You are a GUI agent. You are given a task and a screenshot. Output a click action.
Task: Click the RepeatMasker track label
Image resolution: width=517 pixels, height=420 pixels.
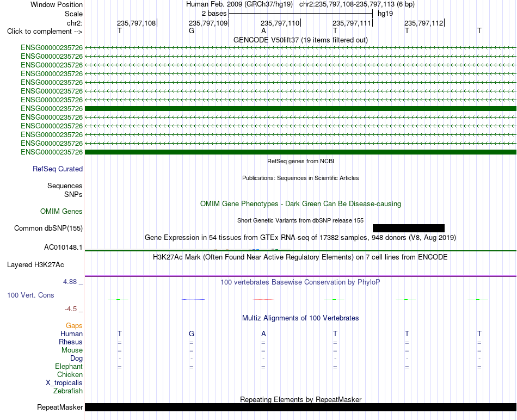[x=60, y=407]
